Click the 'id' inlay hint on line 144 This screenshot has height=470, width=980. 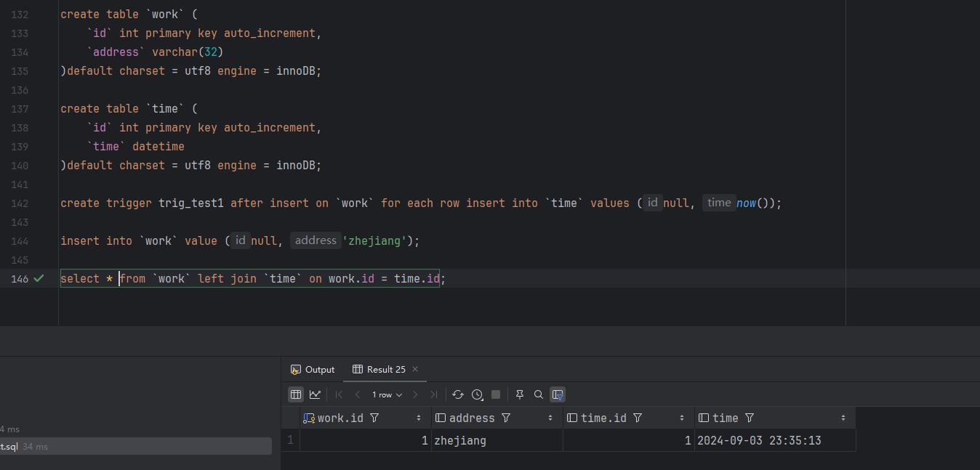pyautogui.click(x=240, y=240)
